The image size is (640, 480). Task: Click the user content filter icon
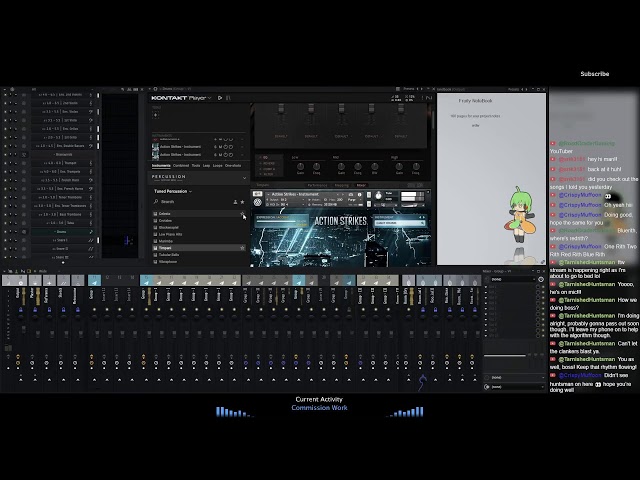(235, 202)
